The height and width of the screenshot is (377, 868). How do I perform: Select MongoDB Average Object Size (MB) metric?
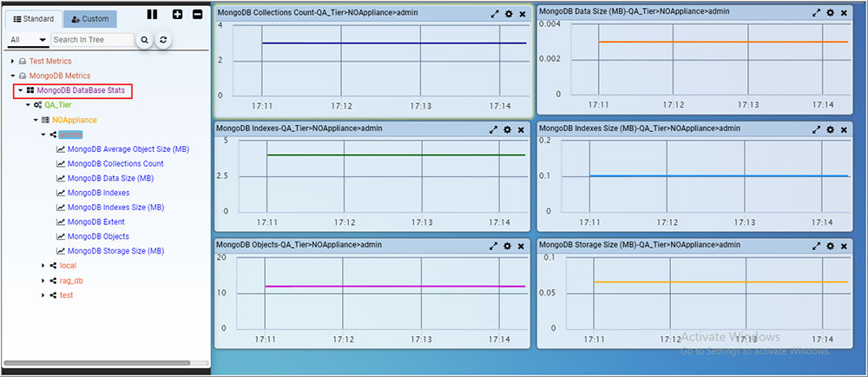coord(128,149)
